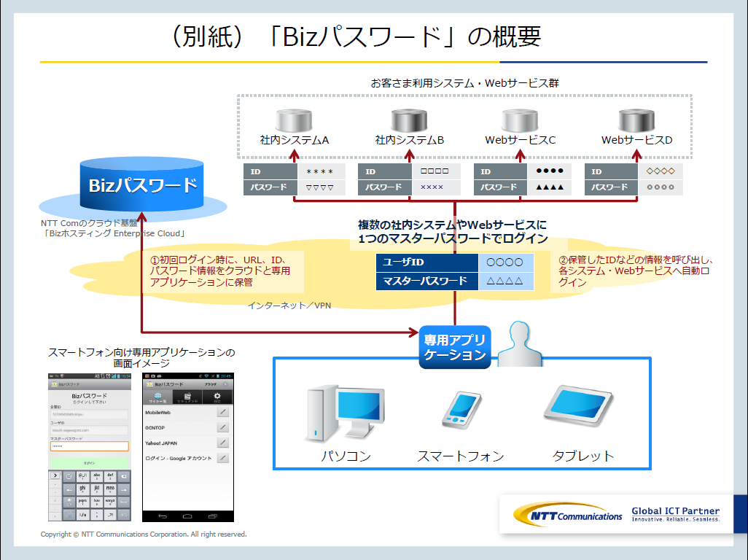Click the ID value '□□□□' under 社内システムB
Screen dimensions: 748x560
click(435, 171)
